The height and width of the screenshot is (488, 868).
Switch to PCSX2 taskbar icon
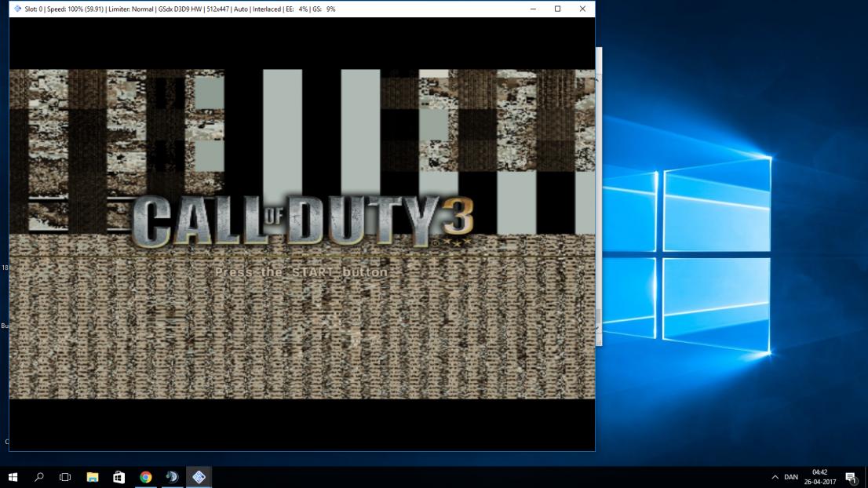point(199,477)
